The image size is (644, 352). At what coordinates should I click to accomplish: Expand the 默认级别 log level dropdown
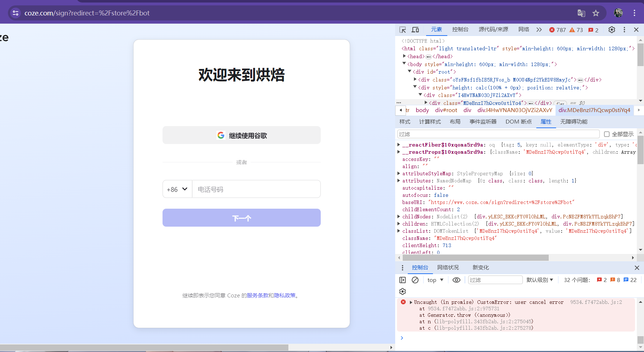tap(540, 280)
